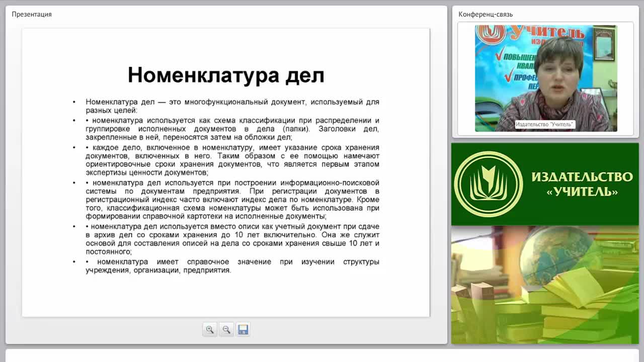Image resolution: width=644 pixels, height=362 pixels.
Task: Save the presentation with the floppy icon
Action: 243,330
